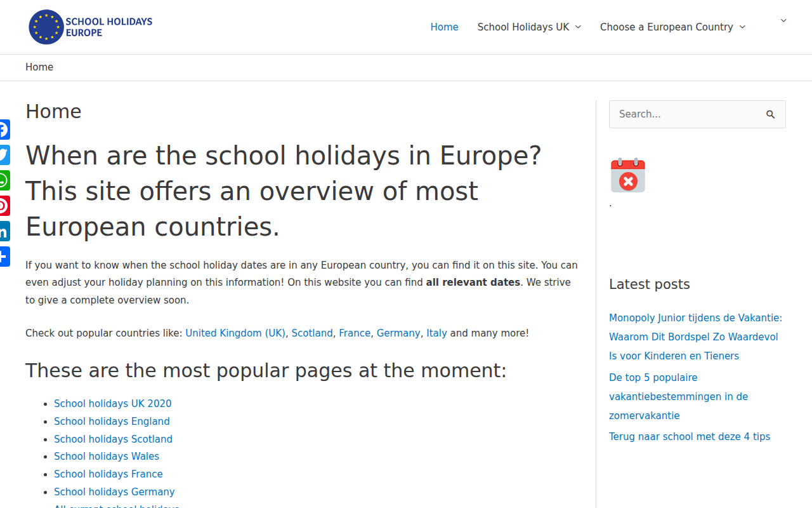Screen dimensions: 812x508
Task: Open the Home menu item
Action: point(444,27)
